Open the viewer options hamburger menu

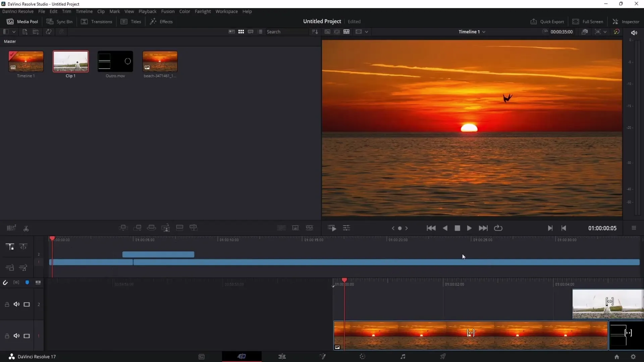[634, 228]
